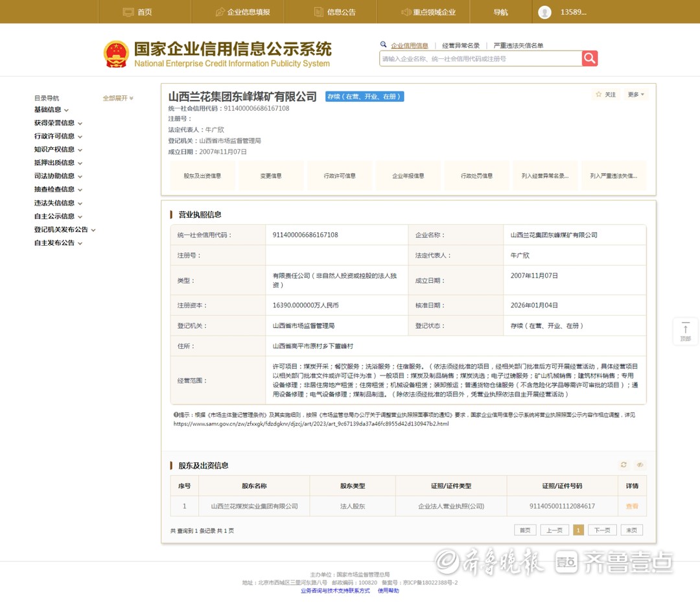This screenshot has width=700, height=603.
Task: Click the 股东及出资信息 quick link button
Action: tap(202, 176)
